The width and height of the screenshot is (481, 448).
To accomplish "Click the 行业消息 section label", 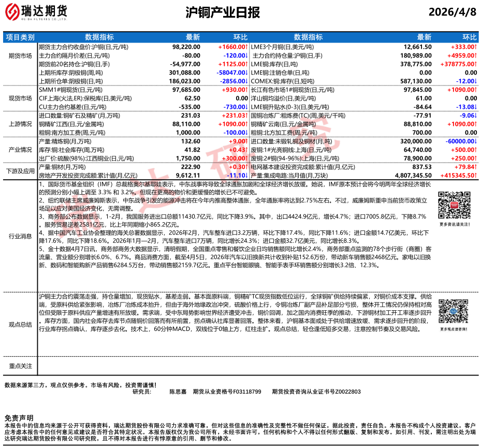I will coord(20,236).
